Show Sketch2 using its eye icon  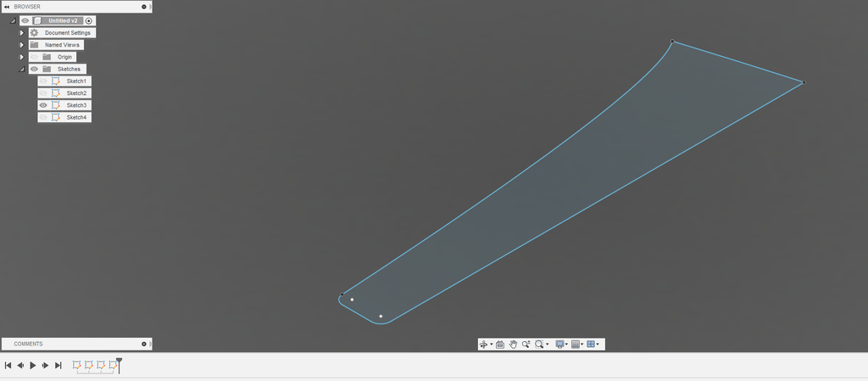pos(43,93)
